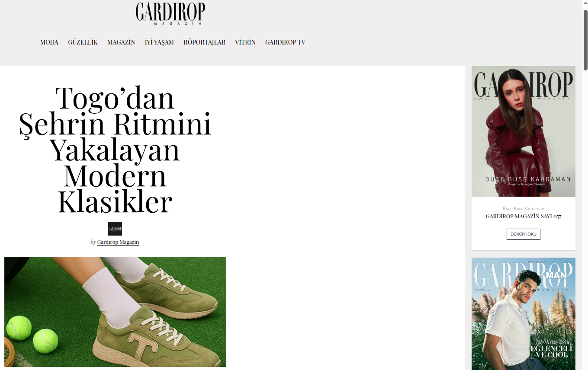This screenshot has height=370, width=588.
Task: Open the Buçe Buse Kahraman magazine cover
Action: pos(524,131)
